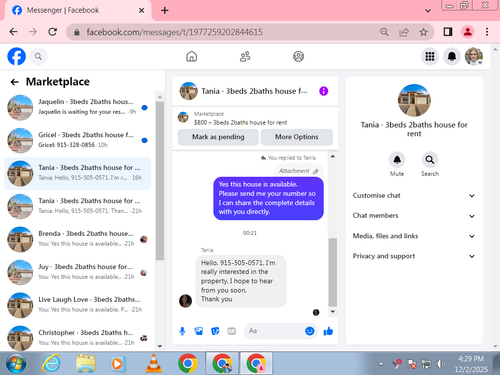This screenshot has height=375, width=500.
Task: Click Mark as pending button
Action: pyautogui.click(x=218, y=137)
